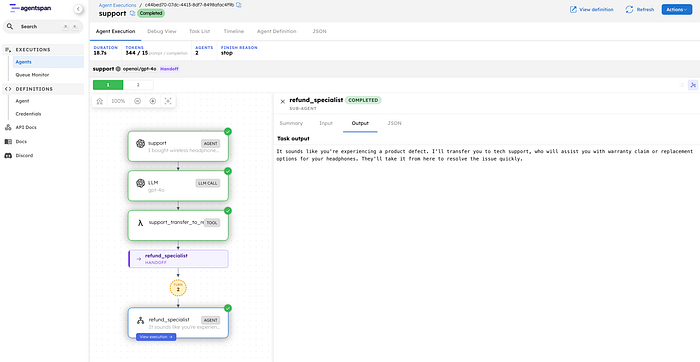Click the Refresh circular arrows icon
This screenshot has width=700, height=362.
click(629, 9)
